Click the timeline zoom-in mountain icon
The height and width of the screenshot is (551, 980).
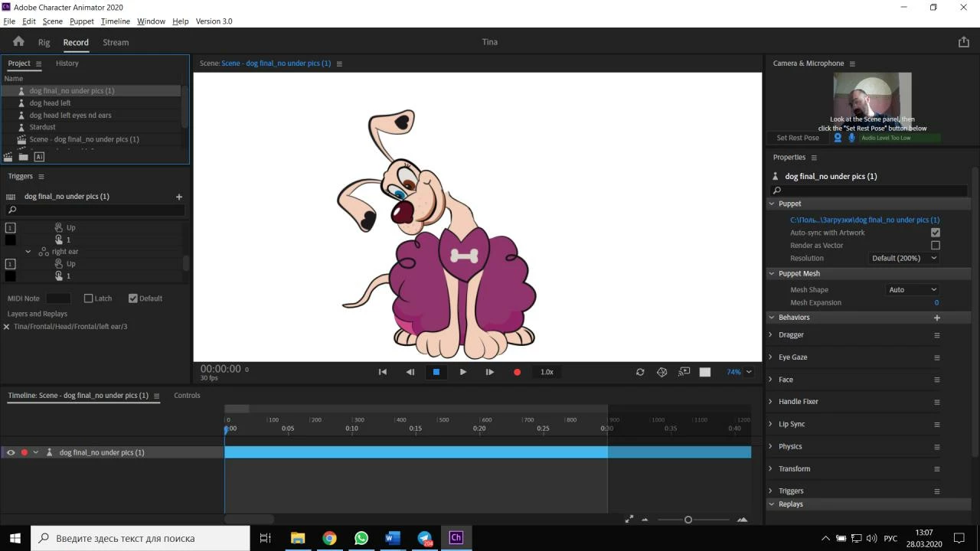(742, 520)
